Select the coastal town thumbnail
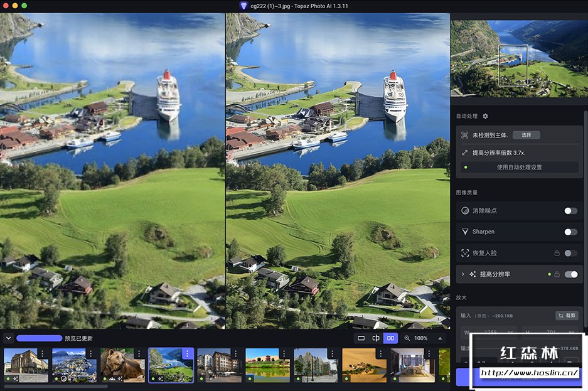The image size is (588, 391). coord(74,365)
